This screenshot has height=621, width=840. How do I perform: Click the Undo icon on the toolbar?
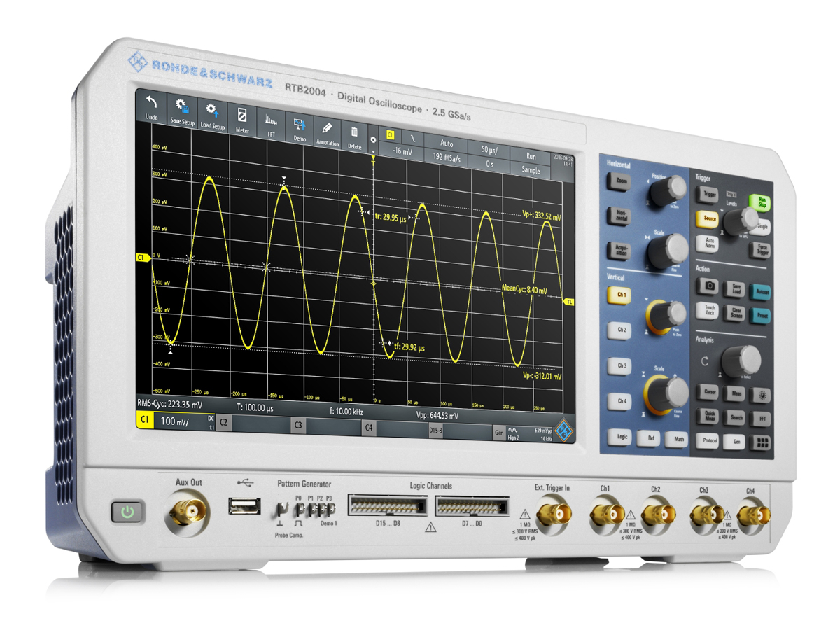[x=151, y=103]
